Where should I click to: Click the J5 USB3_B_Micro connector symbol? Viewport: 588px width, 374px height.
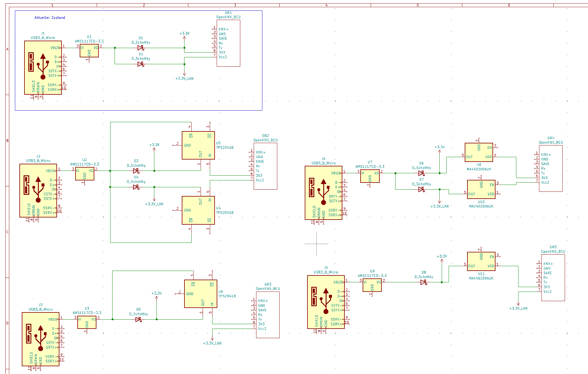coord(326,302)
